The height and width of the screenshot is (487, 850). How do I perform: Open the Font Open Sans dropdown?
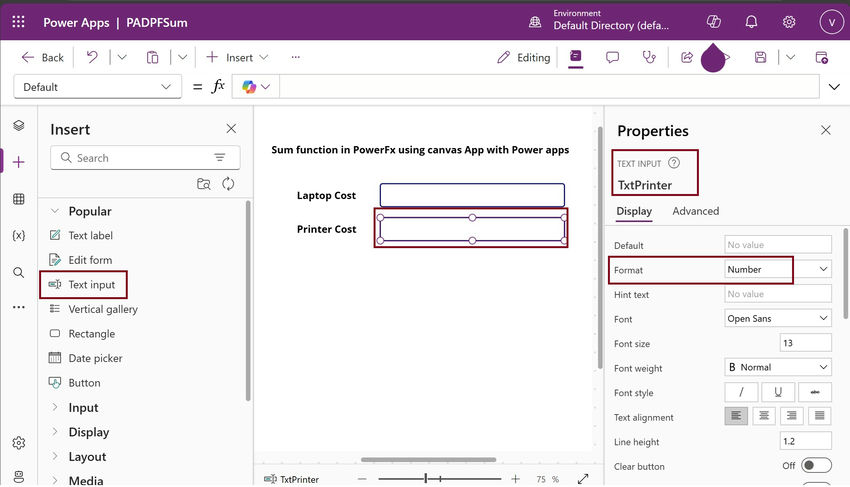[x=778, y=318]
